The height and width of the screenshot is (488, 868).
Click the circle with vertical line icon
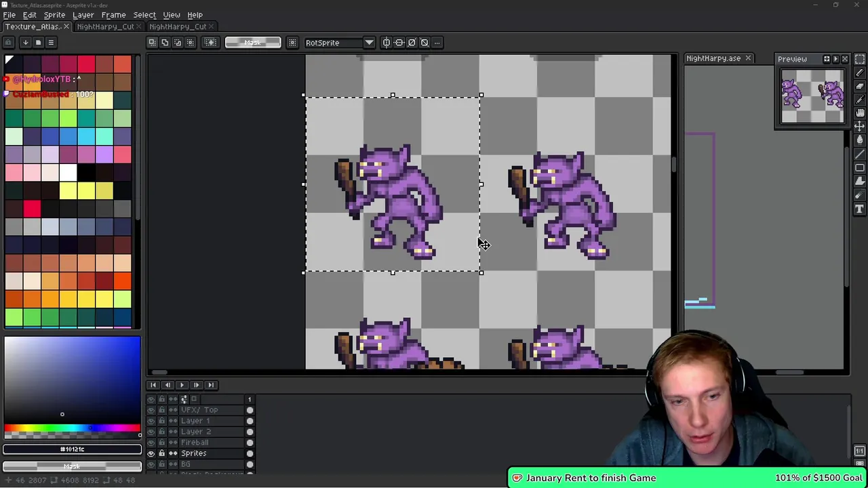387,43
